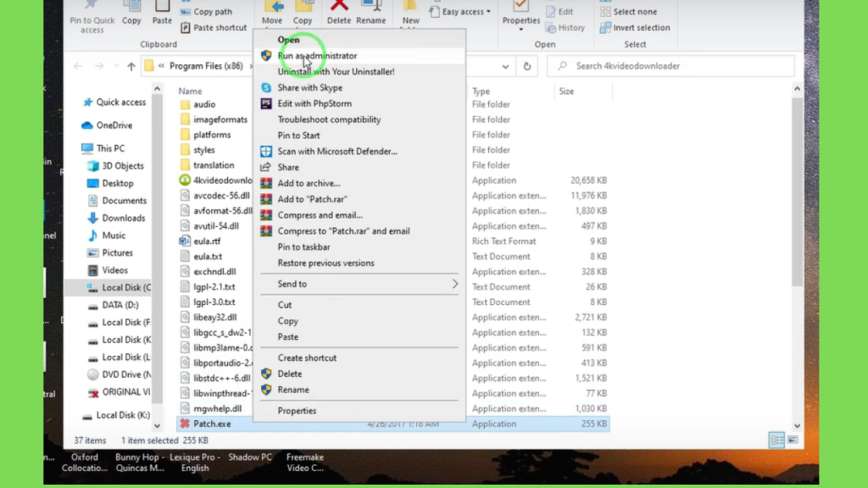
Task: Click Copy path in the ribbon
Action: [x=207, y=12]
